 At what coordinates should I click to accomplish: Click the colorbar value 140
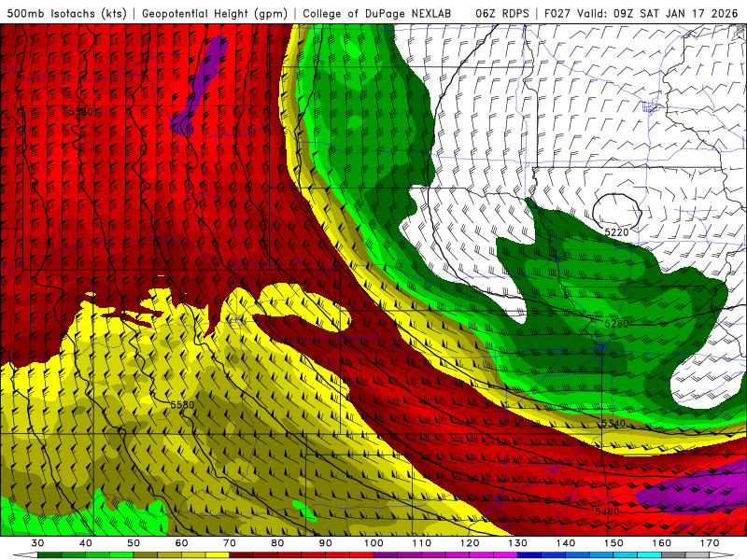point(566,543)
